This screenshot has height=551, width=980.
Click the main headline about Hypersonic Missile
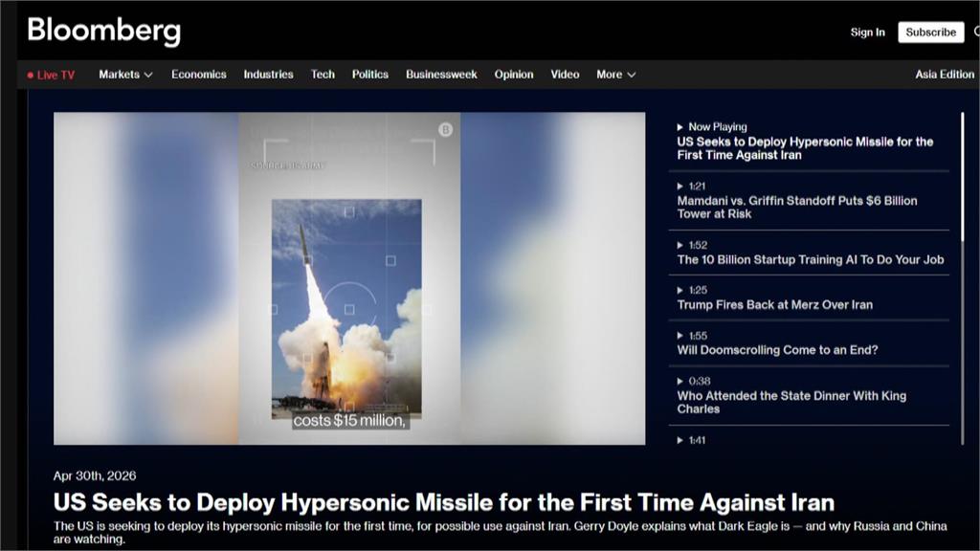444,503
